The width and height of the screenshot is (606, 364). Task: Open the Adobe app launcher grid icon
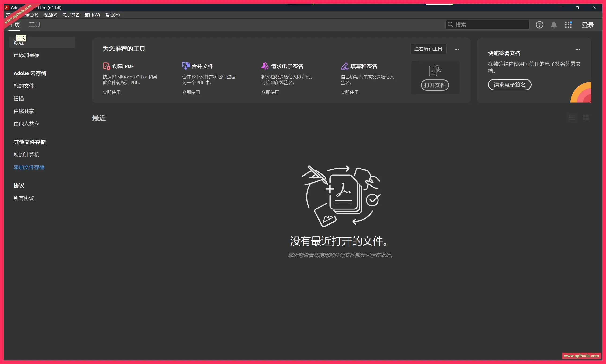pyautogui.click(x=568, y=25)
